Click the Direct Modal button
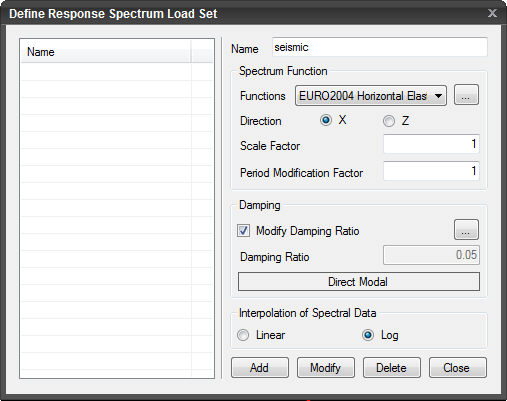Screen dimensions: 507x401 coord(359,282)
